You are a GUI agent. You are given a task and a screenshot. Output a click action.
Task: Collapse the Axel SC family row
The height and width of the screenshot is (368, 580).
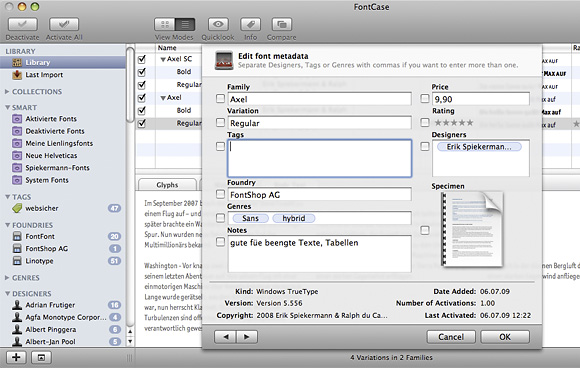163,59
